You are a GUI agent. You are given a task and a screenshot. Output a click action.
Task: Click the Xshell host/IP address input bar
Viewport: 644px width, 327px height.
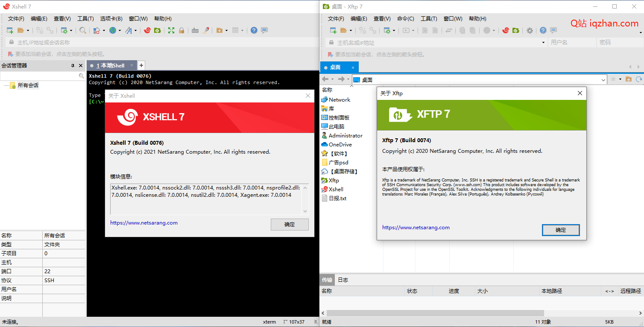pyautogui.click(x=162, y=43)
